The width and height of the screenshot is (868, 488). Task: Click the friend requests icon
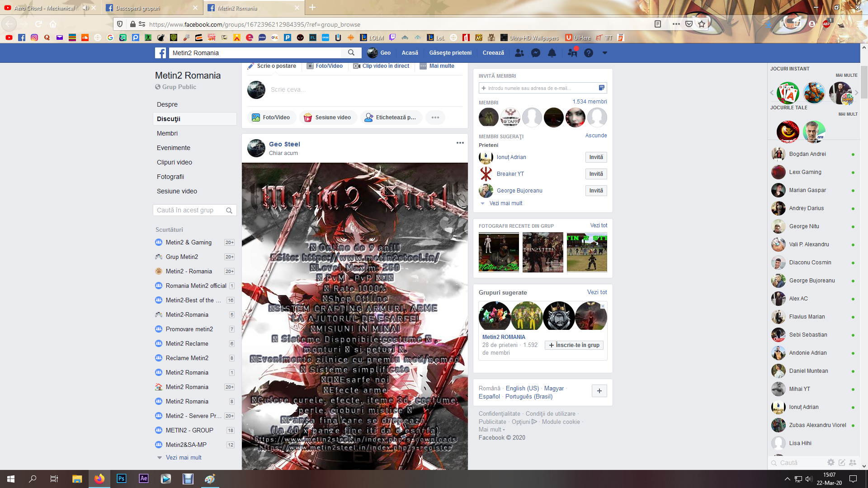[519, 53]
